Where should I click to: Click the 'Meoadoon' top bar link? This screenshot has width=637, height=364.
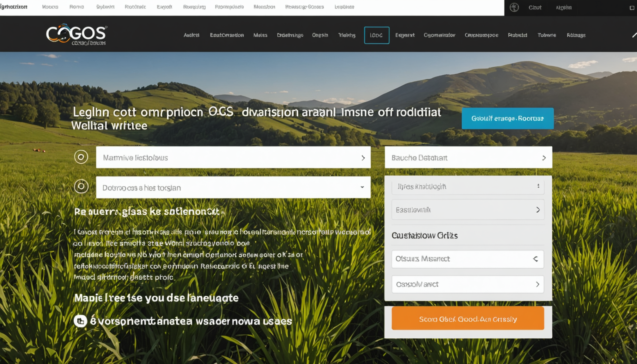(x=264, y=7)
